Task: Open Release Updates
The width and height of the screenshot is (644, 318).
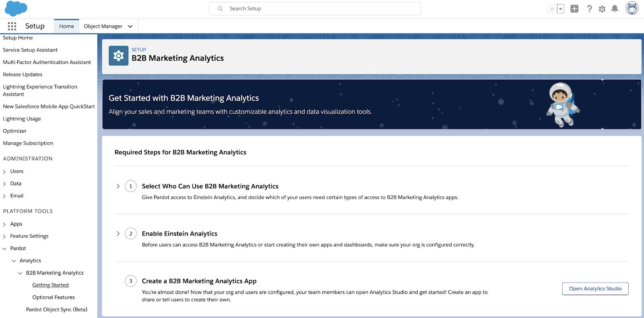Action: click(23, 74)
